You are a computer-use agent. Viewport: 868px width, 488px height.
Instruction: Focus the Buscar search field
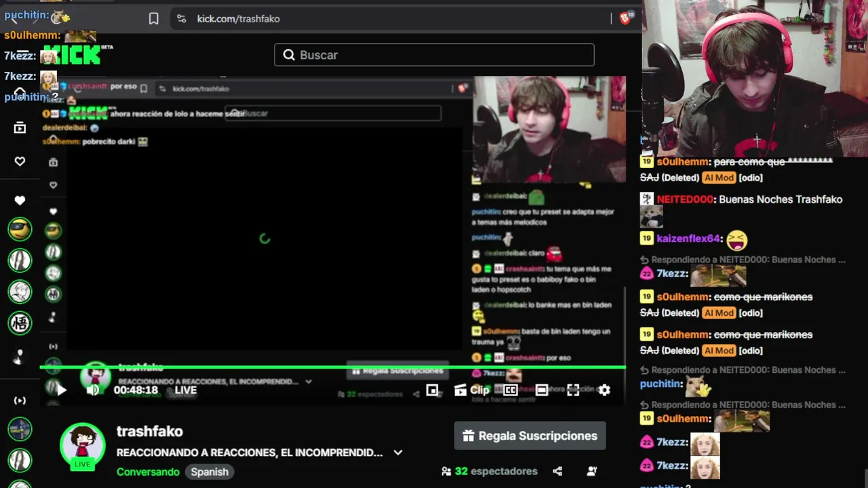coord(434,55)
